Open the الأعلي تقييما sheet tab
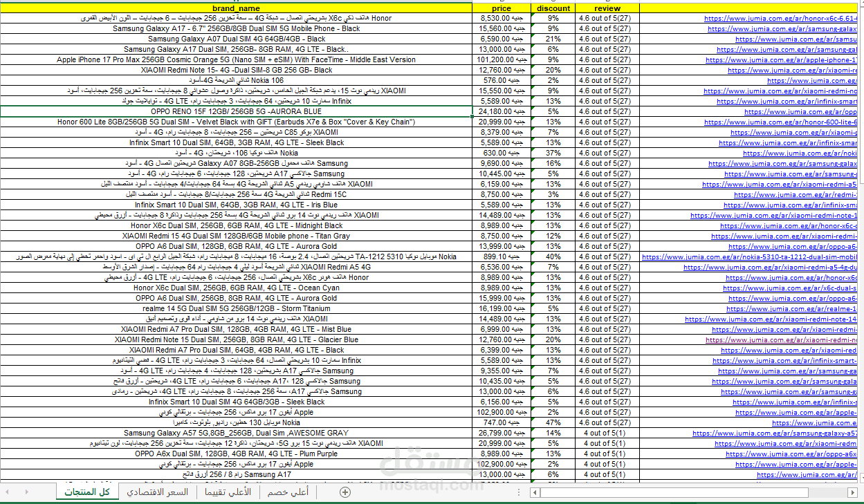864x504 pixels. (229, 492)
